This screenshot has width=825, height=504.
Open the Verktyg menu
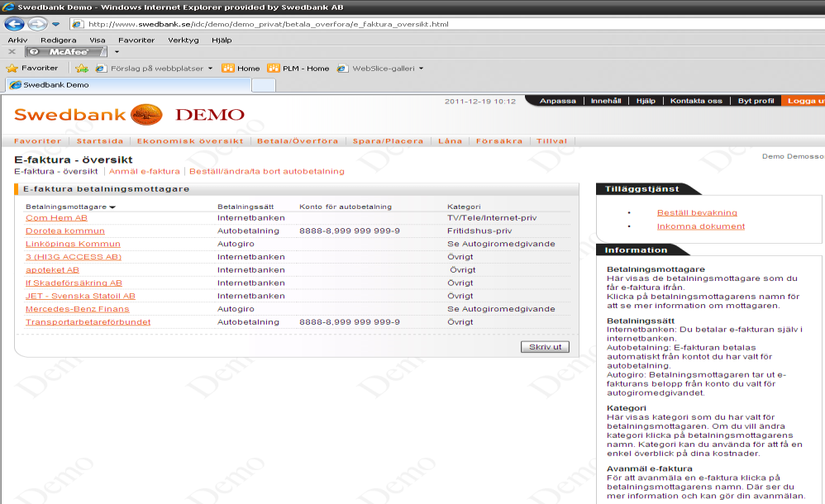point(183,40)
